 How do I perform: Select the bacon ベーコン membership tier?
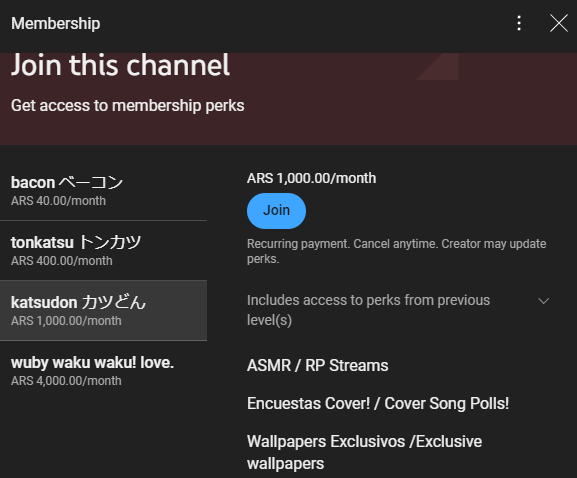pyautogui.click(x=103, y=191)
